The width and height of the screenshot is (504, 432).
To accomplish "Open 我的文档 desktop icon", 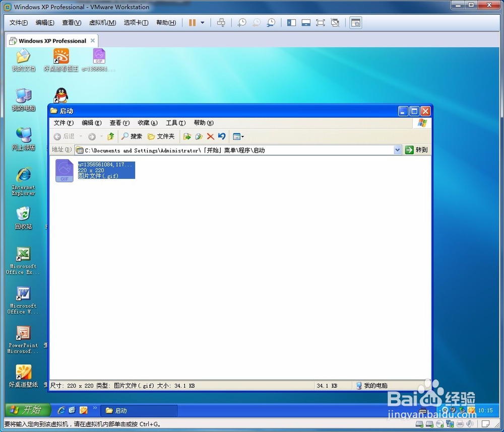I will (x=23, y=60).
